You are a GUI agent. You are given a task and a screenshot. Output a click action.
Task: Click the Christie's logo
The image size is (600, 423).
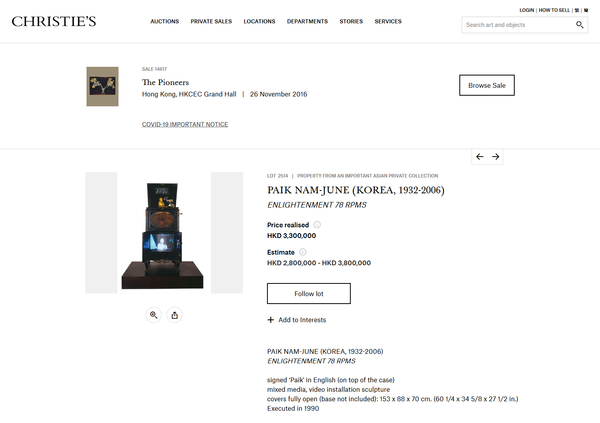(54, 21)
